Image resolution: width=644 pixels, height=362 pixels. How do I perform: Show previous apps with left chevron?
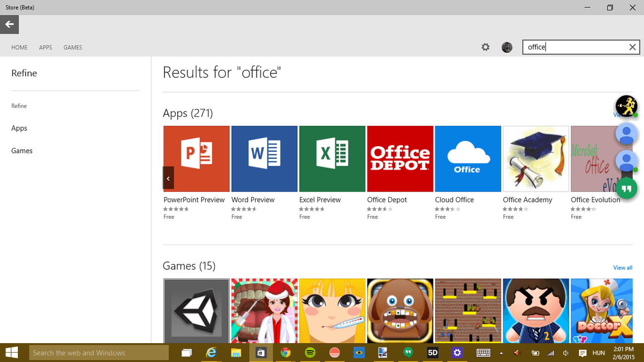[168, 178]
